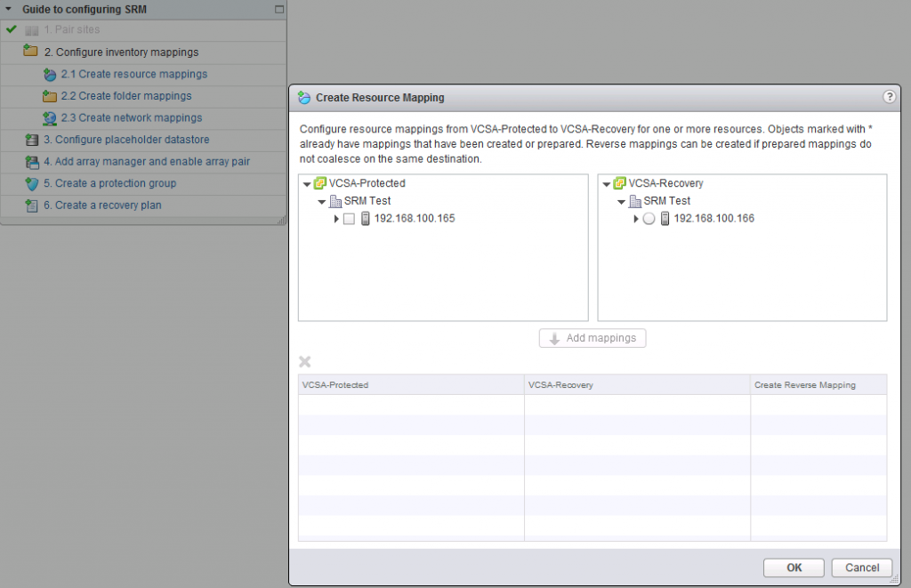Click the VCSA-Protected vCenter icon

pos(320,183)
